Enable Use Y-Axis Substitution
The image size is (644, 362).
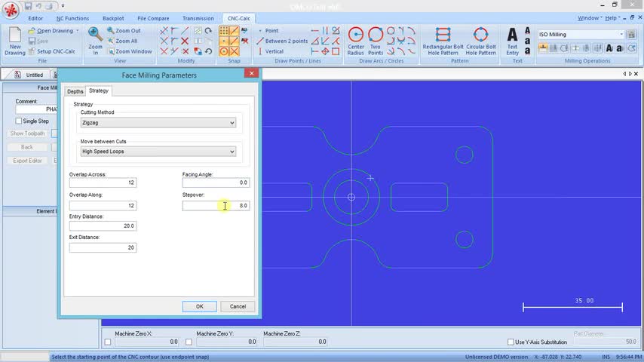point(511,342)
